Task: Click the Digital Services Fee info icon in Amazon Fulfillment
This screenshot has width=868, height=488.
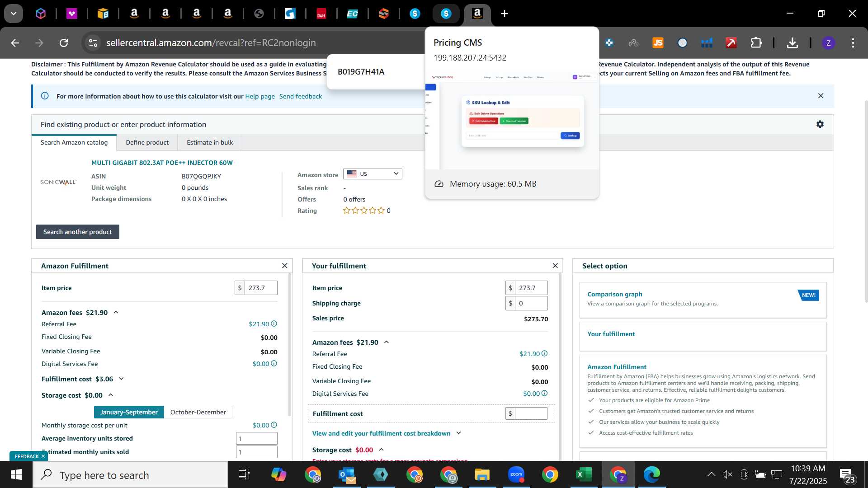Action: click(x=274, y=364)
